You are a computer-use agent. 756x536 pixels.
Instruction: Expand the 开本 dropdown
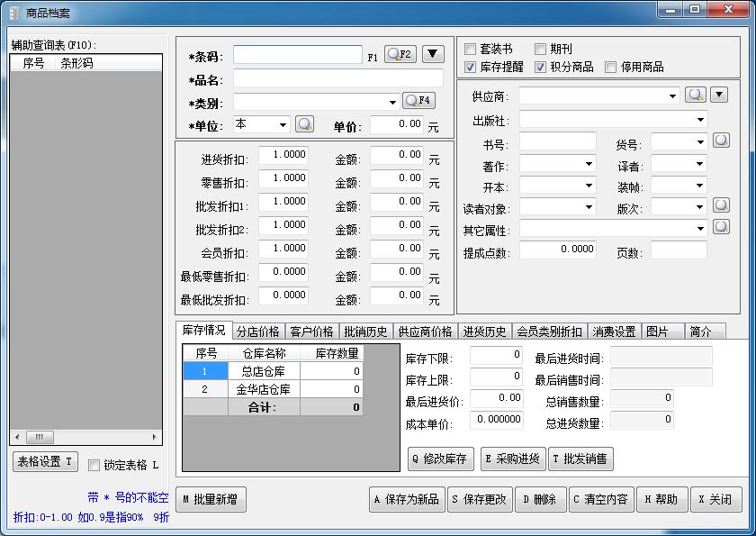[x=589, y=186]
